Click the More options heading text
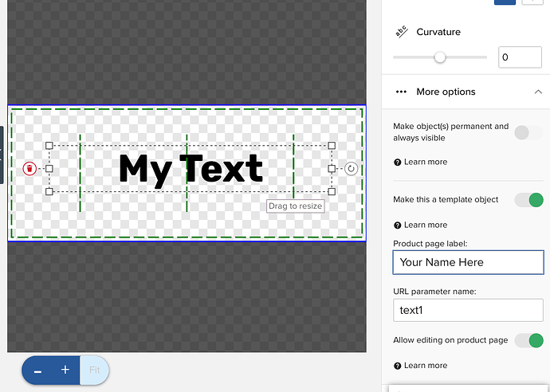 point(446,92)
